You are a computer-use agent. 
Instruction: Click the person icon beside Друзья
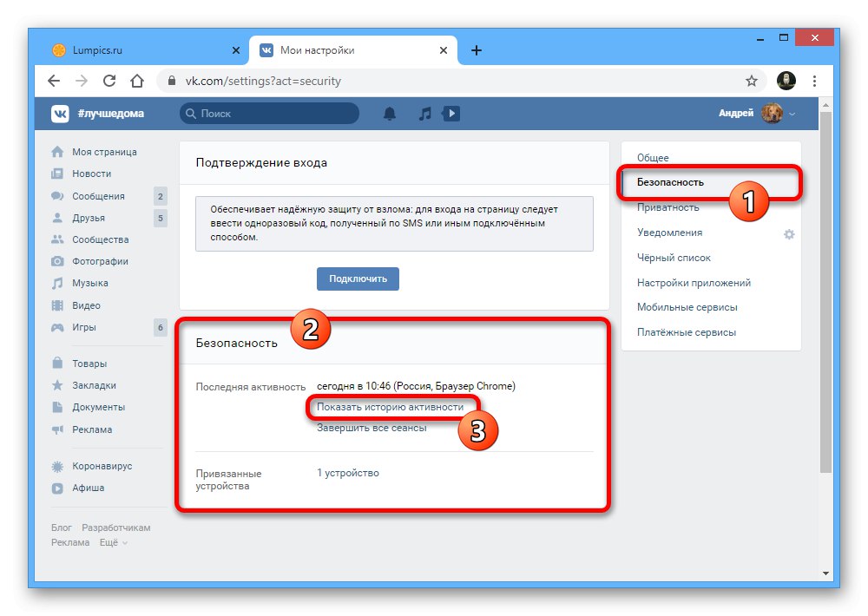click(x=57, y=218)
